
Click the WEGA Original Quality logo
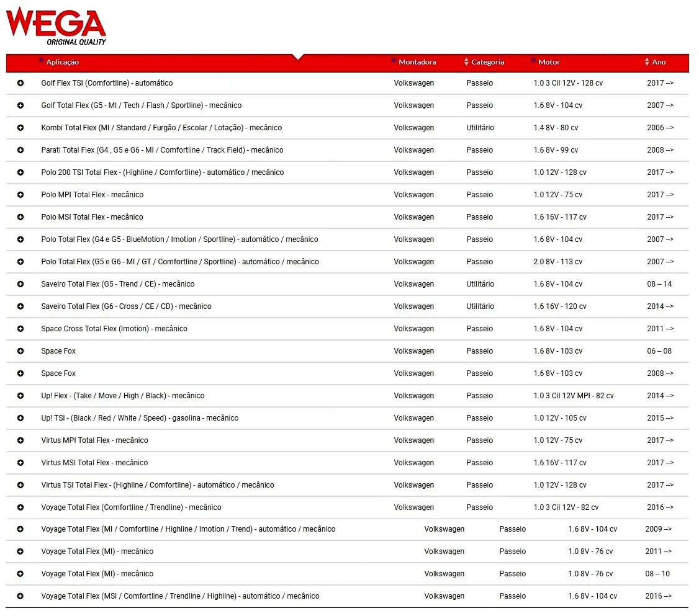(x=56, y=26)
